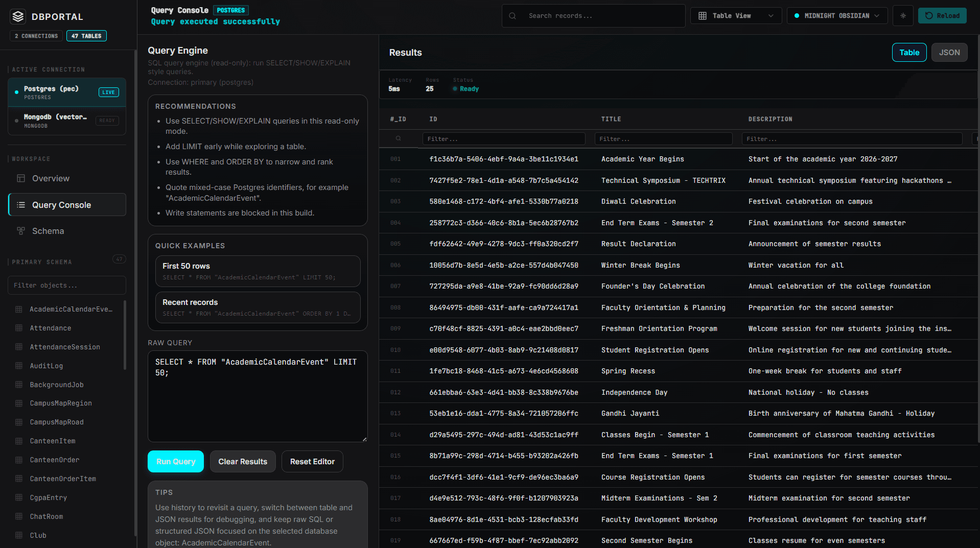Viewport: 980px width, 548px height.
Task: Click the raw query SQL editor
Action: tap(258, 396)
